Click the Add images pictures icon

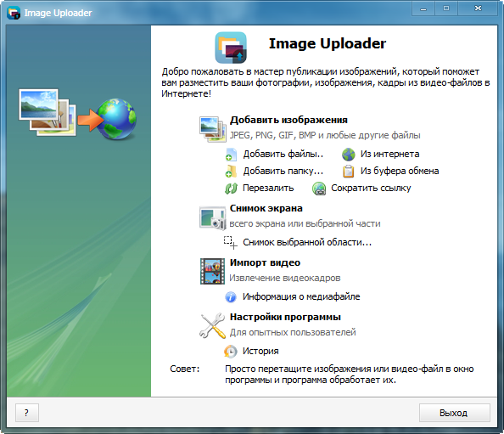click(212, 129)
